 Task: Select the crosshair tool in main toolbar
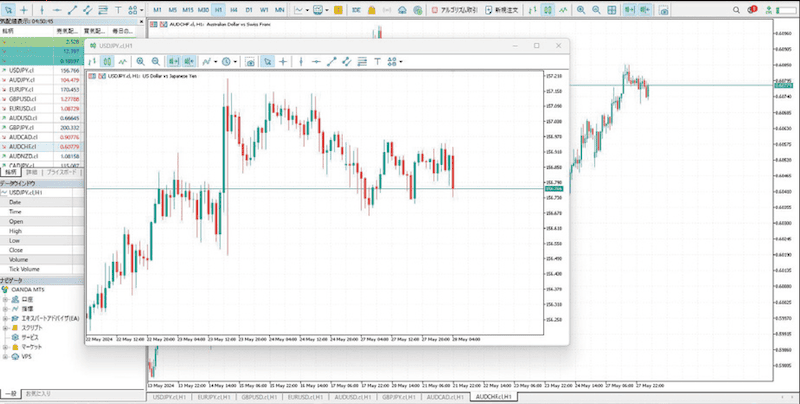pos(23,10)
